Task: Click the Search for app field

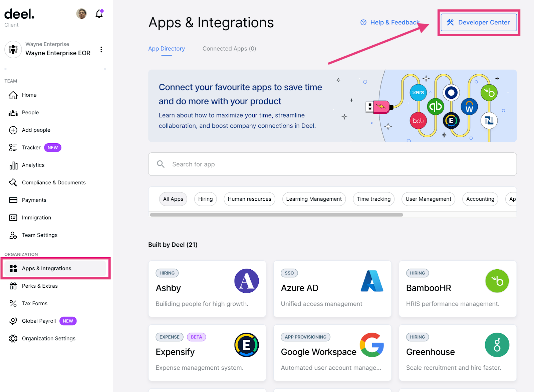Action: (332, 164)
